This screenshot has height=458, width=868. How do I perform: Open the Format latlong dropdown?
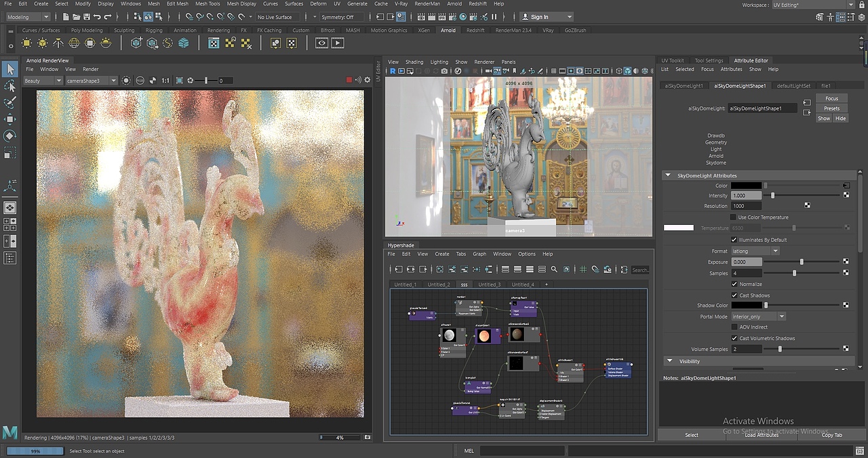[755, 251]
